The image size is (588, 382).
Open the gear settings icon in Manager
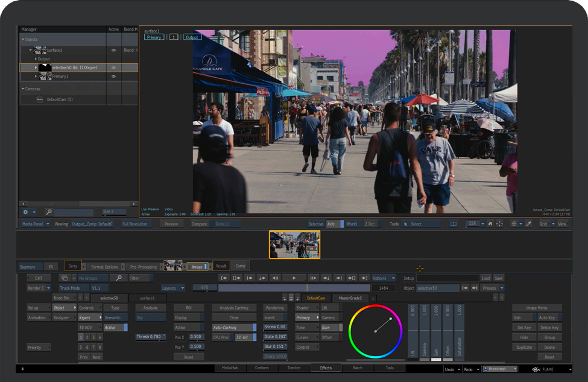pyautogui.click(x=26, y=212)
